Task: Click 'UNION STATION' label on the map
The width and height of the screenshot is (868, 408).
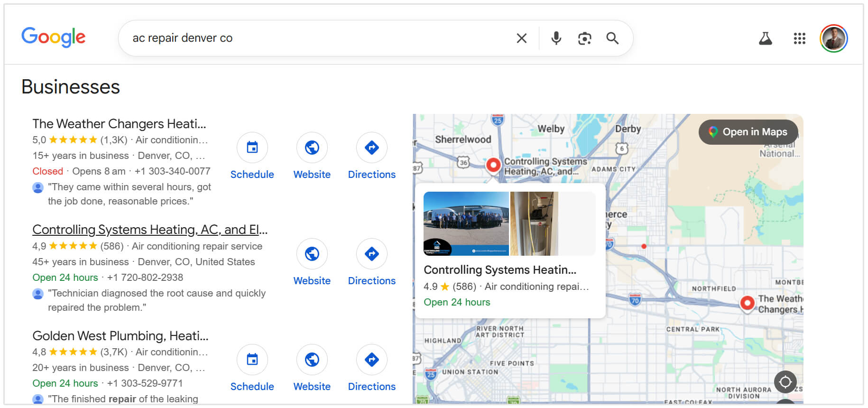Action: pyautogui.click(x=470, y=372)
